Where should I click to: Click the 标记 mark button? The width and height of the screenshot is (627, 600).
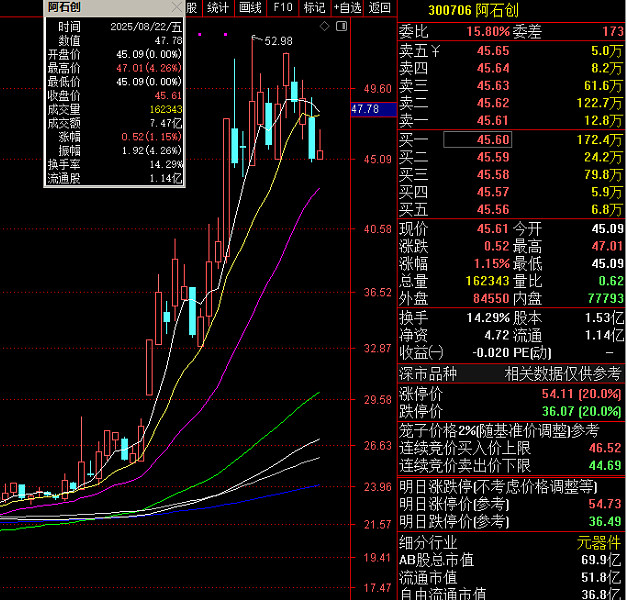(x=314, y=7)
